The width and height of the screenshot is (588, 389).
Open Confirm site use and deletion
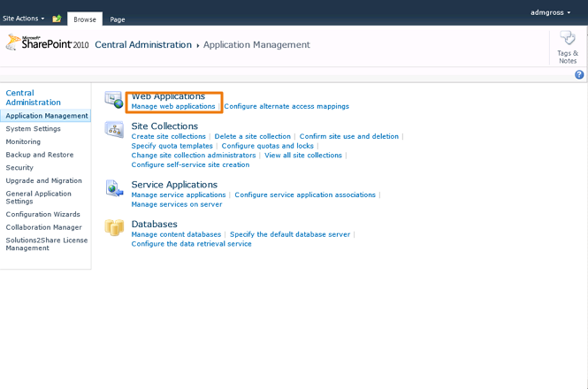(x=348, y=136)
